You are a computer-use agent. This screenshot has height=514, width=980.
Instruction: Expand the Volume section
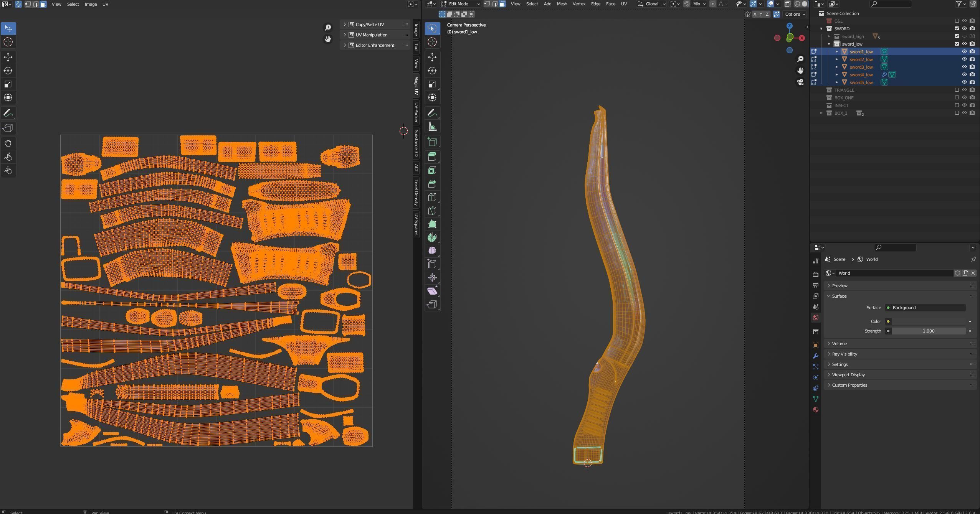pos(900,344)
